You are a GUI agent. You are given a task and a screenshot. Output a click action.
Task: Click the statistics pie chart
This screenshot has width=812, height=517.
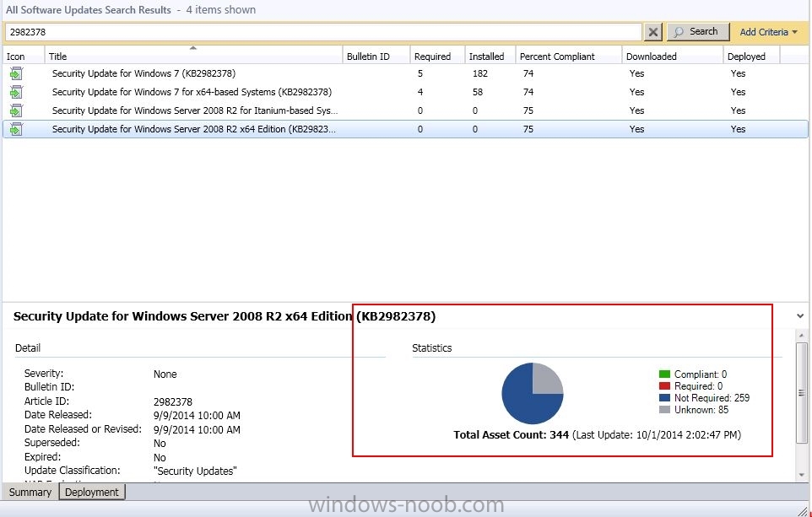(533, 393)
